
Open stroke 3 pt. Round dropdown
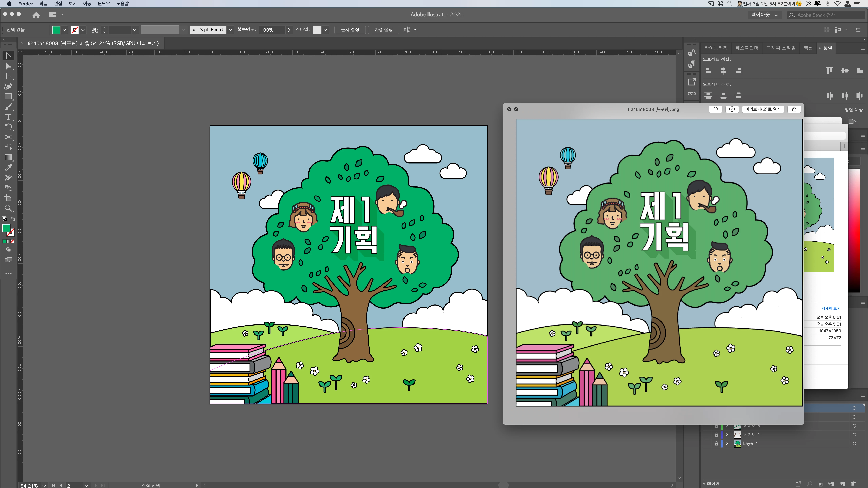click(x=231, y=30)
